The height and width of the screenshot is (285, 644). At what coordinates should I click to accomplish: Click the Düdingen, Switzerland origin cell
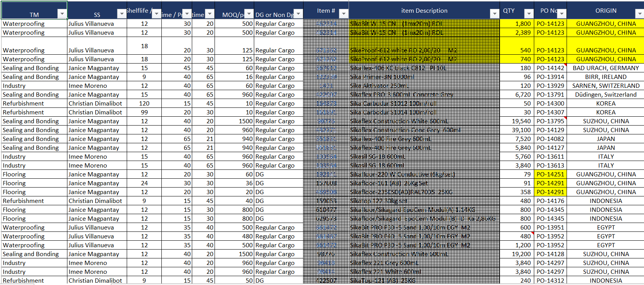coord(605,95)
